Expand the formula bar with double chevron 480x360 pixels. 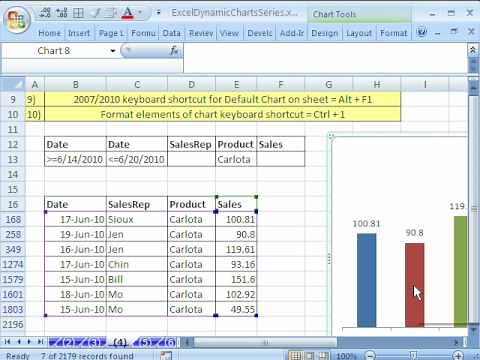click(x=473, y=50)
